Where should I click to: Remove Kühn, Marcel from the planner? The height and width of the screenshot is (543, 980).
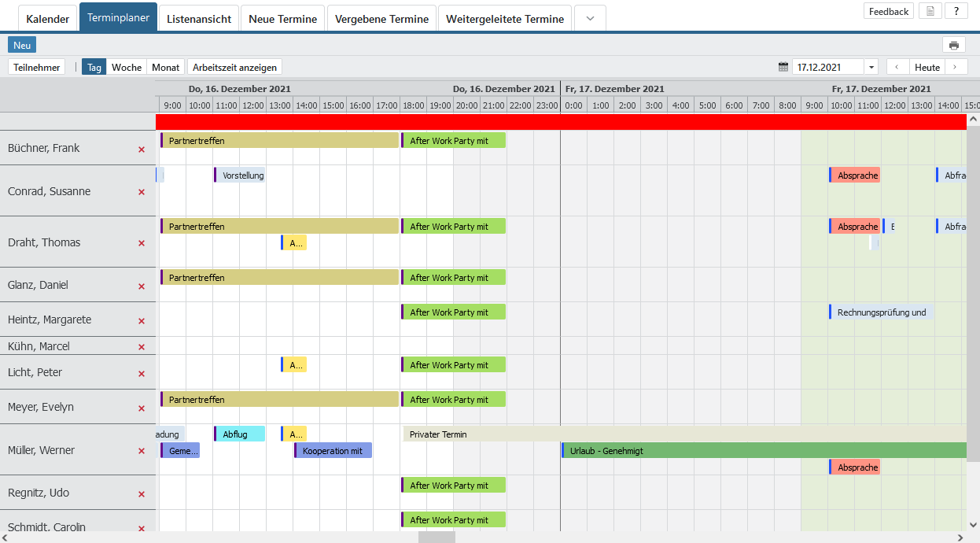142,347
